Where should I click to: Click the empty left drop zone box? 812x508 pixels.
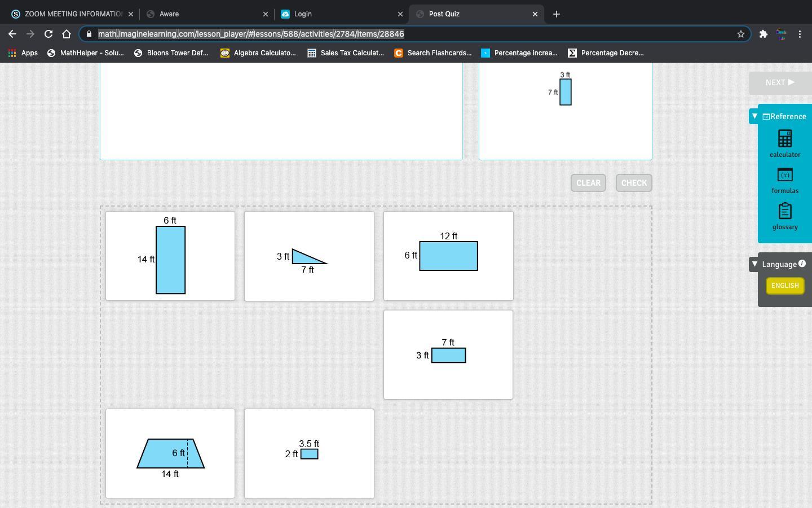click(x=281, y=111)
